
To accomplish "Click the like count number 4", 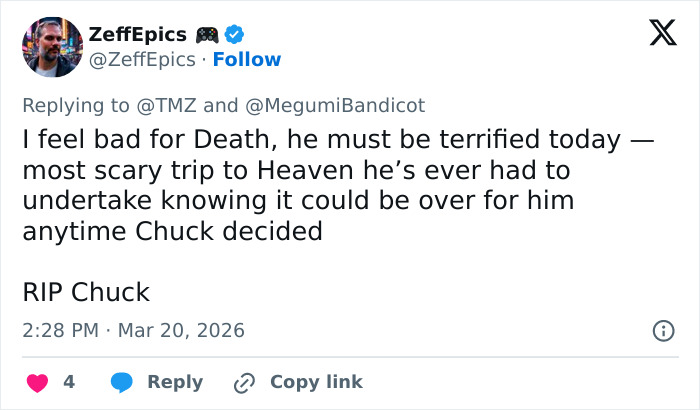I will pos(69,382).
